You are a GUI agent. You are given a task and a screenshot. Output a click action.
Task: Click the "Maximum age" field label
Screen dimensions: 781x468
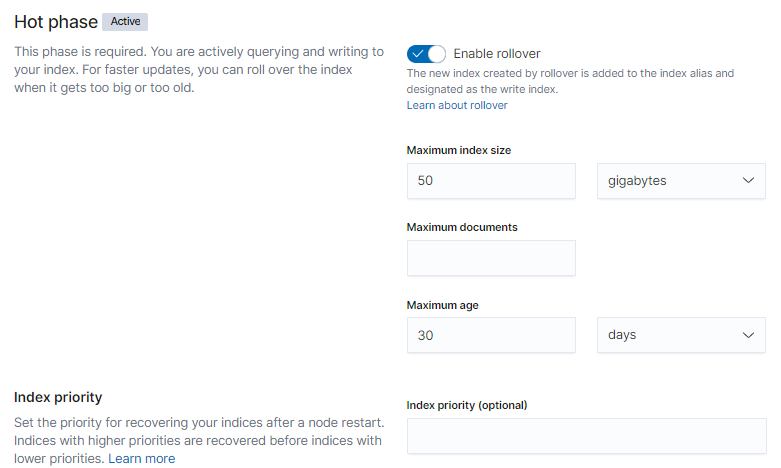coord(440,304)
